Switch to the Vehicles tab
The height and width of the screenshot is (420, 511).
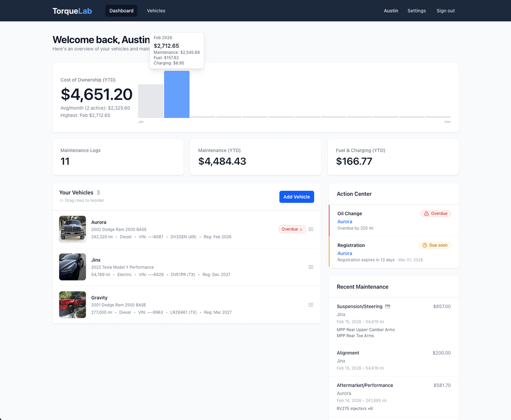click(x=156, y=11)
